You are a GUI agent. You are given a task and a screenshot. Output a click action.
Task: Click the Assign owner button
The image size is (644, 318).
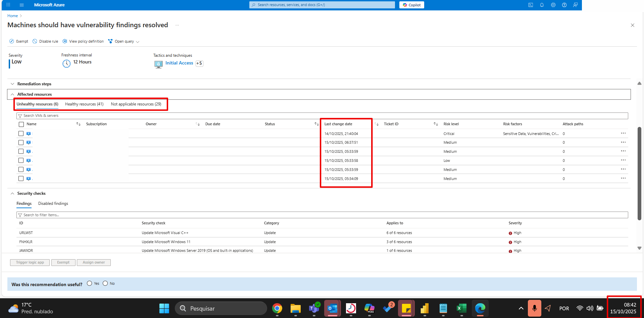click(94, 263)
